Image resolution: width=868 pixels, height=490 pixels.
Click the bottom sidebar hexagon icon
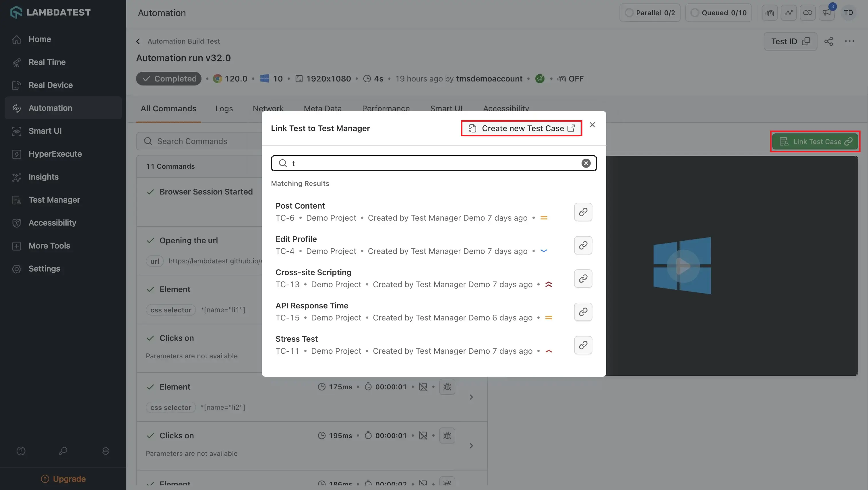(x=105, y=451)
